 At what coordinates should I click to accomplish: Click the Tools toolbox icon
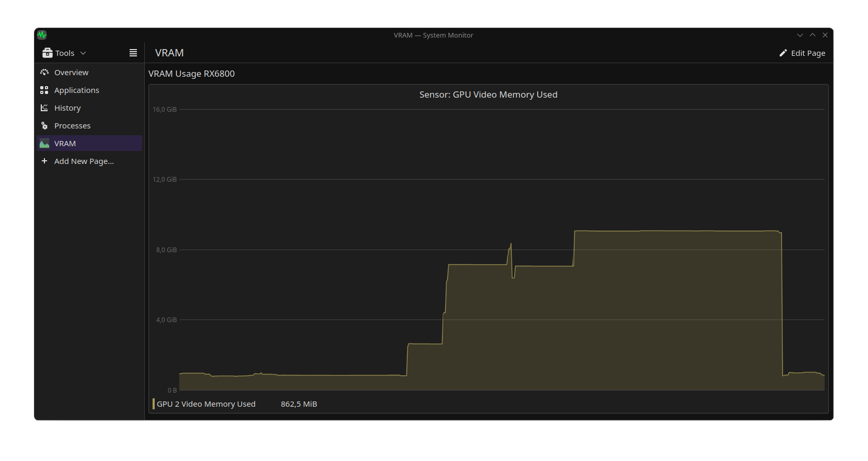tap(47, 53)
